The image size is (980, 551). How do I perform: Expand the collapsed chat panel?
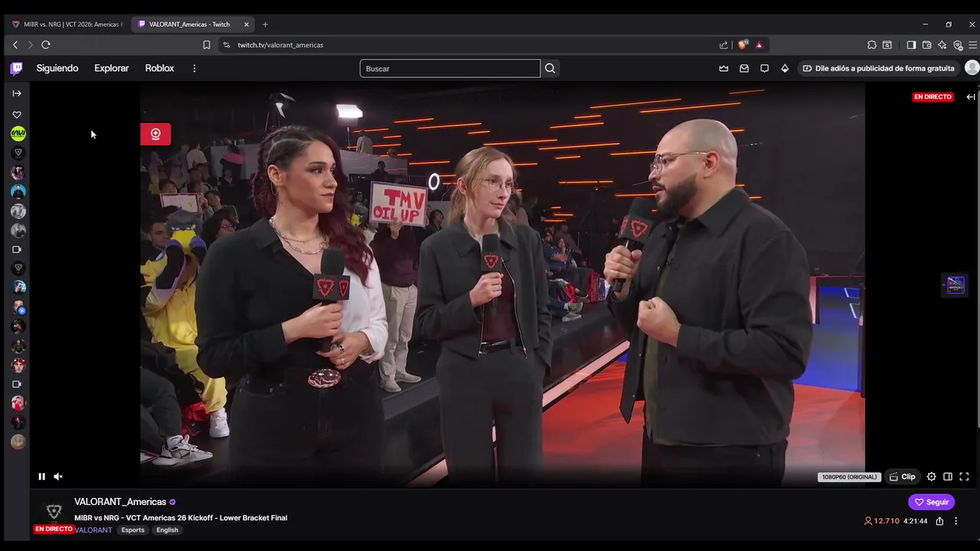[971, 97]
